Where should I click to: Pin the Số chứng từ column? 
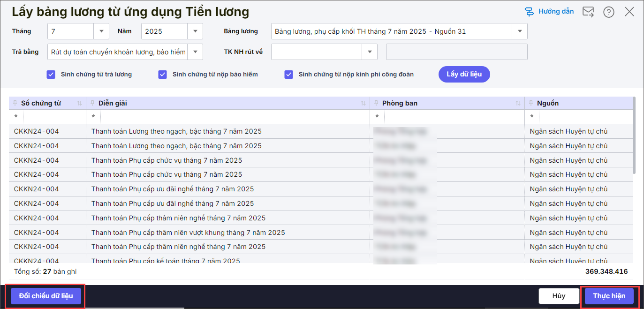coord(15,103)
